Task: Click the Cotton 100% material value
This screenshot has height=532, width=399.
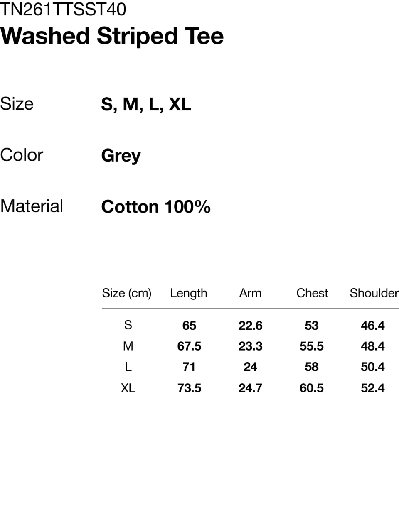Action: point(156,207)
